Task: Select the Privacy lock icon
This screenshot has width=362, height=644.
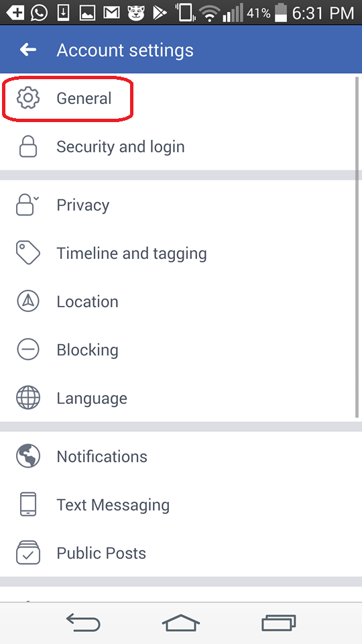Action: 28,205
